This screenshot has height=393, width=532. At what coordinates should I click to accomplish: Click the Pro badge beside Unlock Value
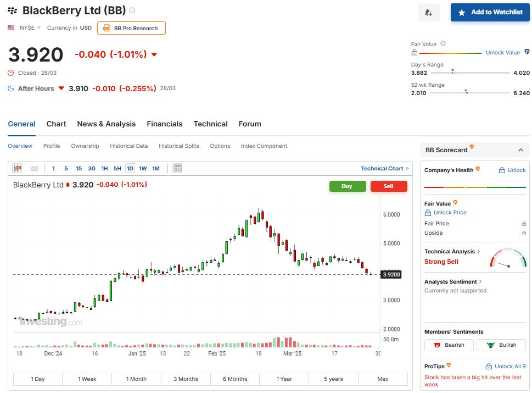(x=527, y=52)
